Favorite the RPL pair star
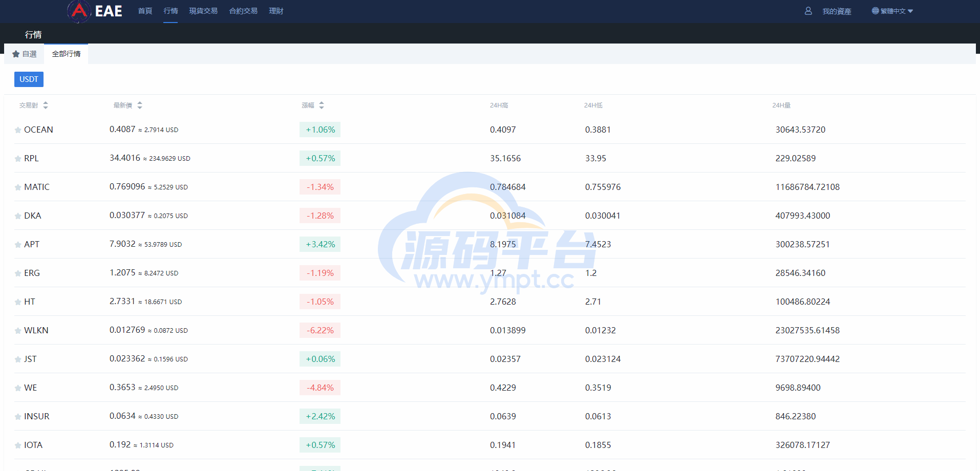Image resolution: width=980 pixels, height=471 pixels. (18, 159)
